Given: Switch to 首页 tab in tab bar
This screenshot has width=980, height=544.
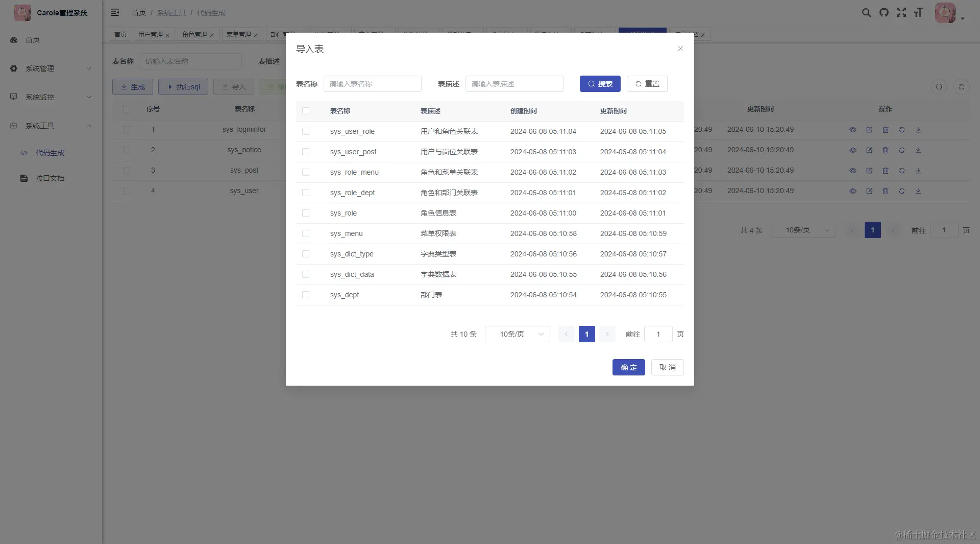Looking at the screenshot, I should (120, 34).
